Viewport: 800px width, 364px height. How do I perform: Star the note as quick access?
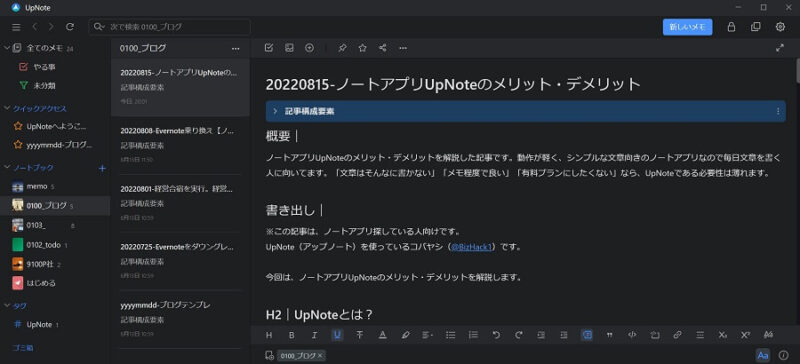tap(363, 48)
